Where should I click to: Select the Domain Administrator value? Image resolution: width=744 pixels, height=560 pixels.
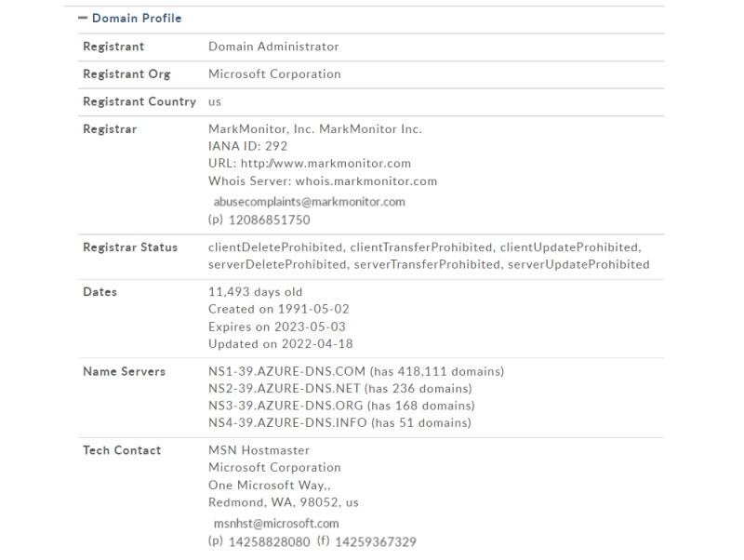tap(273, 47)
